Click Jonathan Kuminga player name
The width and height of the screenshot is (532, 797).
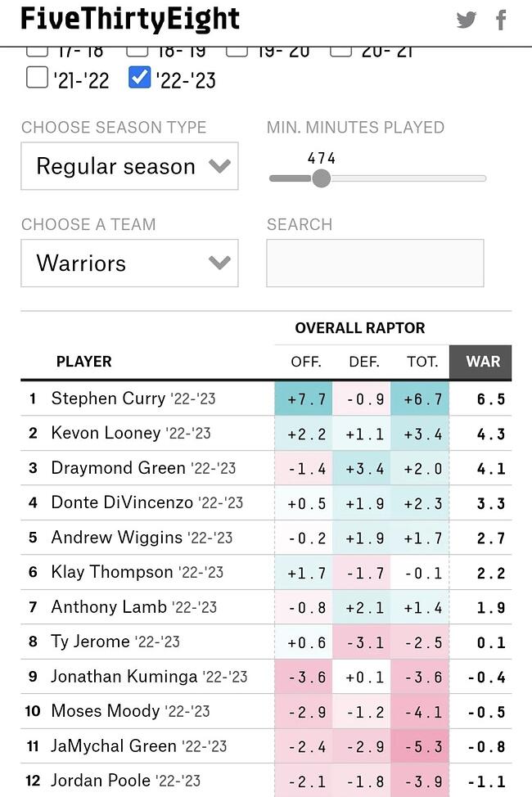coord(124,677)
